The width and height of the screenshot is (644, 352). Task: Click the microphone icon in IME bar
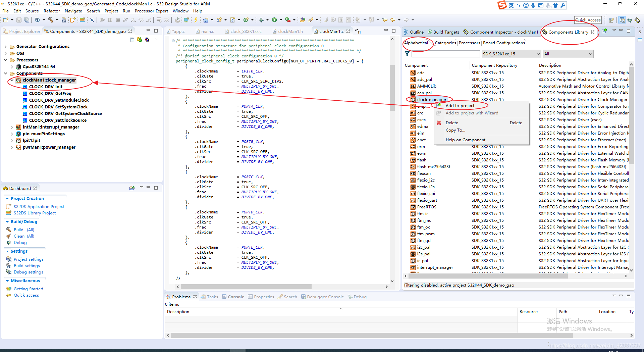(x=533, y=5)
